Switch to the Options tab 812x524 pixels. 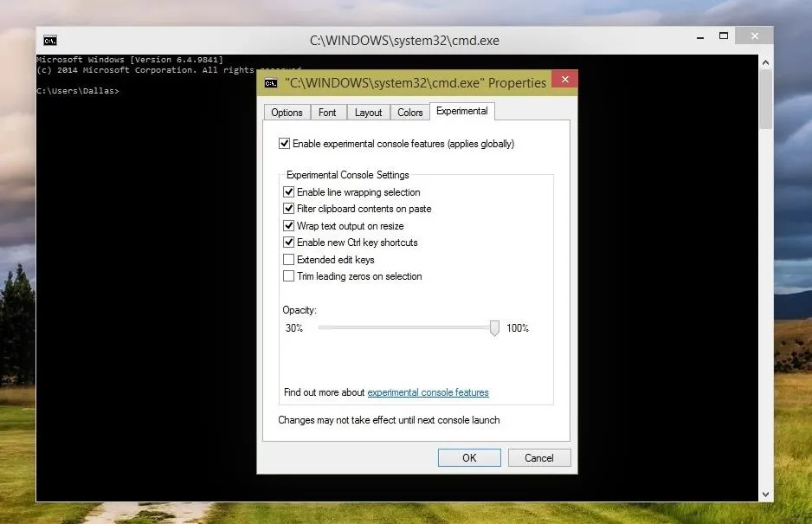287,113
